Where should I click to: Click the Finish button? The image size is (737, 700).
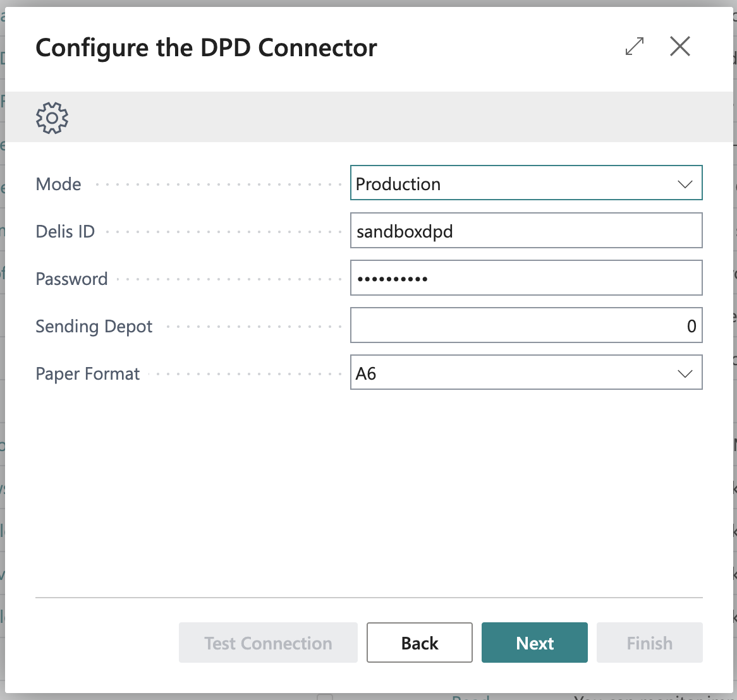tap(649, 643)
